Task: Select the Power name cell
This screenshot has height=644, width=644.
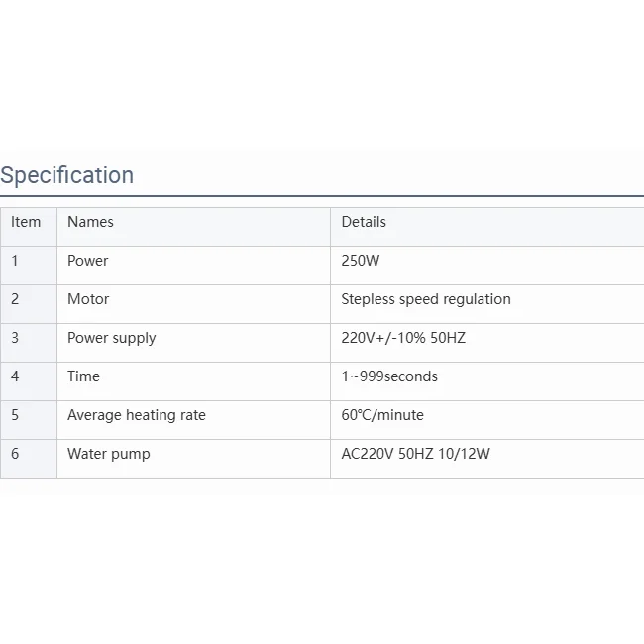Action: click(88, 261)
